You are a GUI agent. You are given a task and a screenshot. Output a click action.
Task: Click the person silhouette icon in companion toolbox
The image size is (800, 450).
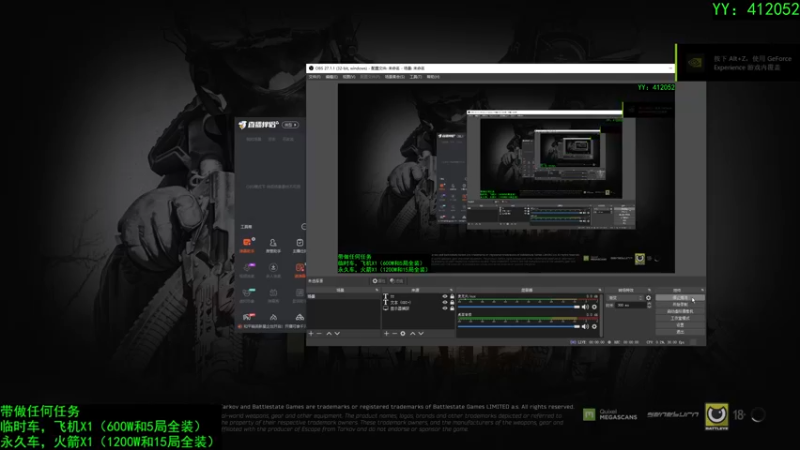coord(273,243)
